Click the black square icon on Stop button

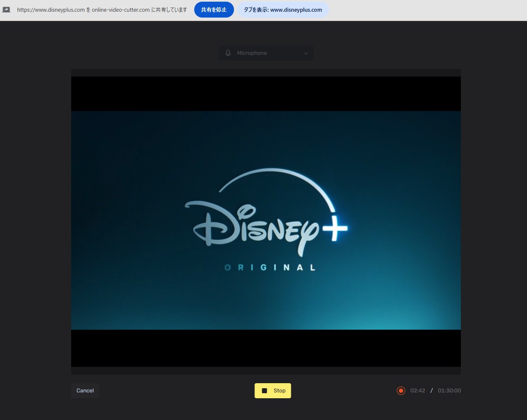(265, 391)
